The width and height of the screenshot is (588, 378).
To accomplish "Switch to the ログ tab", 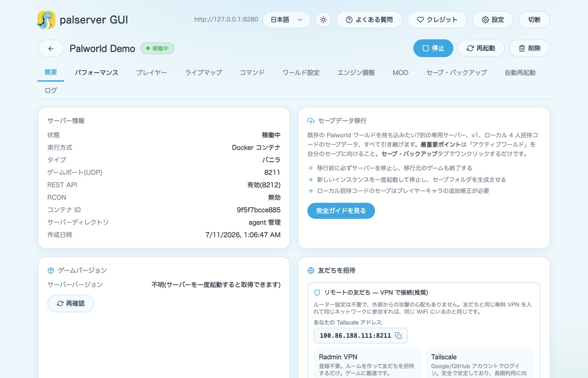I will pos(51,90).
